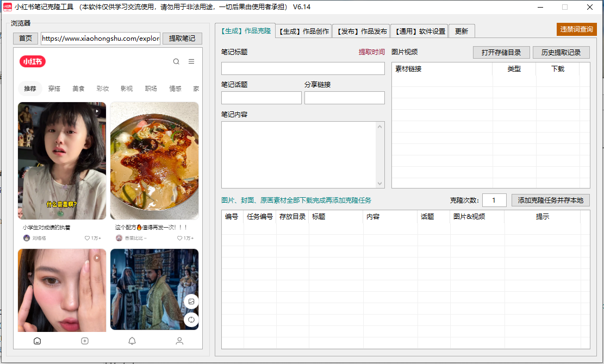
Task: Open the profile person icon
Action: (179, 341)
